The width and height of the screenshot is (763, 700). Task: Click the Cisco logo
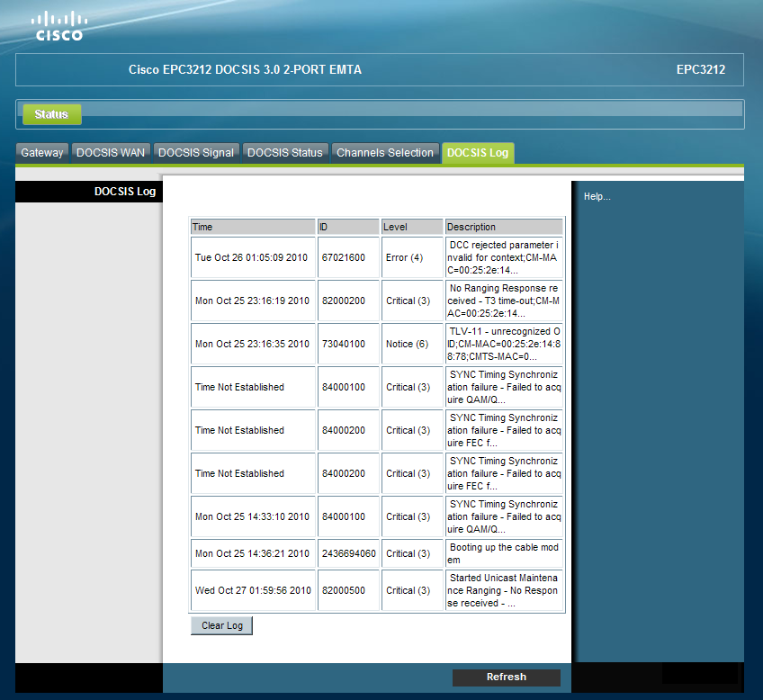59,26
